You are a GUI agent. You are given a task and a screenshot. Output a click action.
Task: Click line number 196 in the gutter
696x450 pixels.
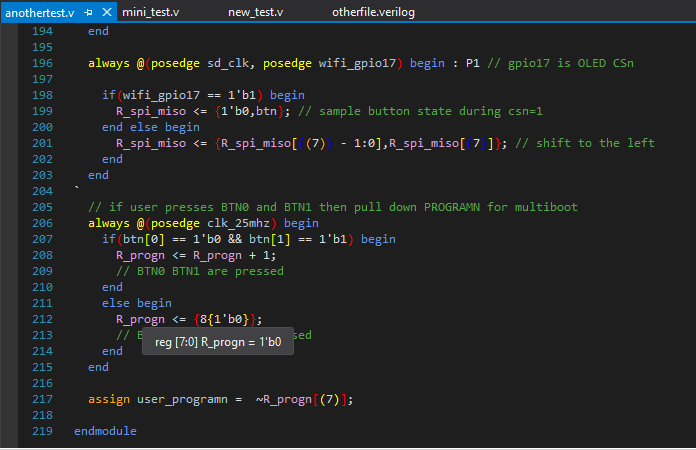click(x=42, y=63)
